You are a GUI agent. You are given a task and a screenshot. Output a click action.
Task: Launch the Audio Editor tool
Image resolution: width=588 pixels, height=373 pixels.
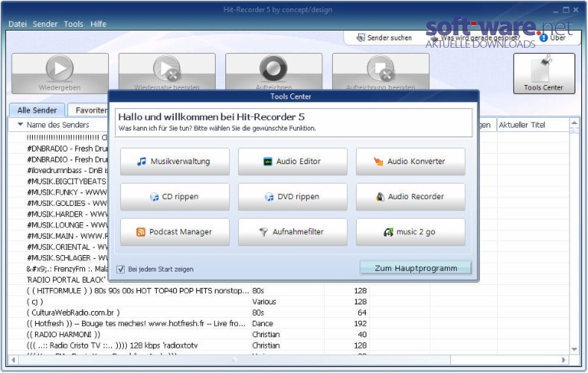coord(293,162)
